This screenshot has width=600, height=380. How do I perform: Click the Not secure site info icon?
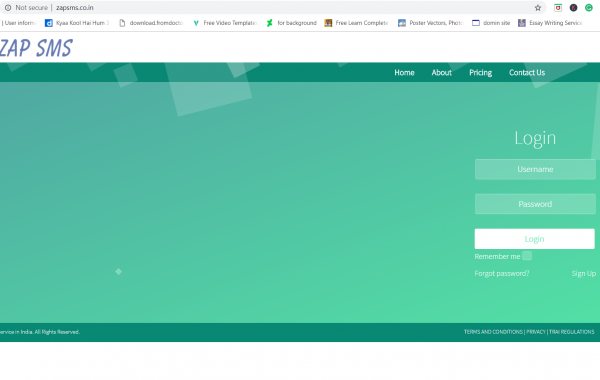(x=8, y=8)
